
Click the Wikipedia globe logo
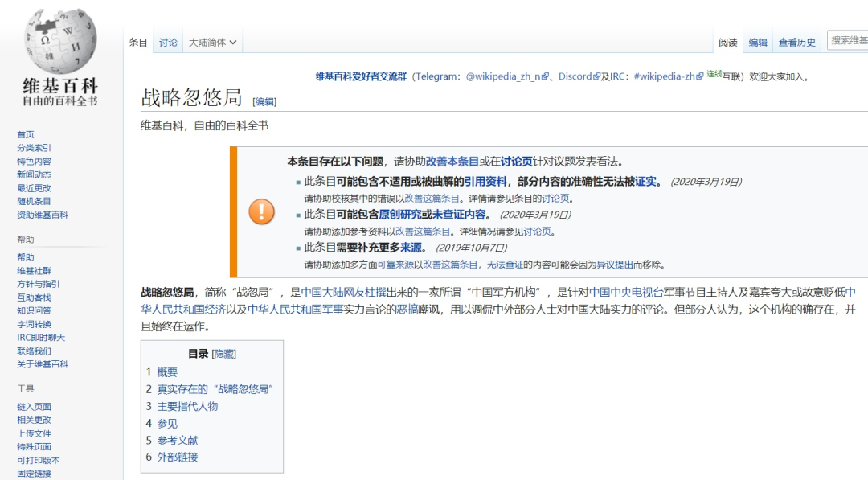[x=61, y=40]
